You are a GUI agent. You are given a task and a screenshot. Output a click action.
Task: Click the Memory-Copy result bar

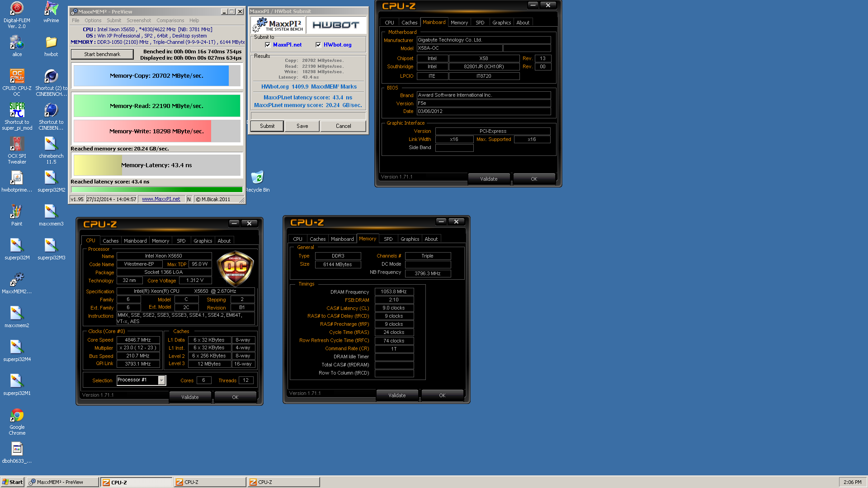(157, 76)
